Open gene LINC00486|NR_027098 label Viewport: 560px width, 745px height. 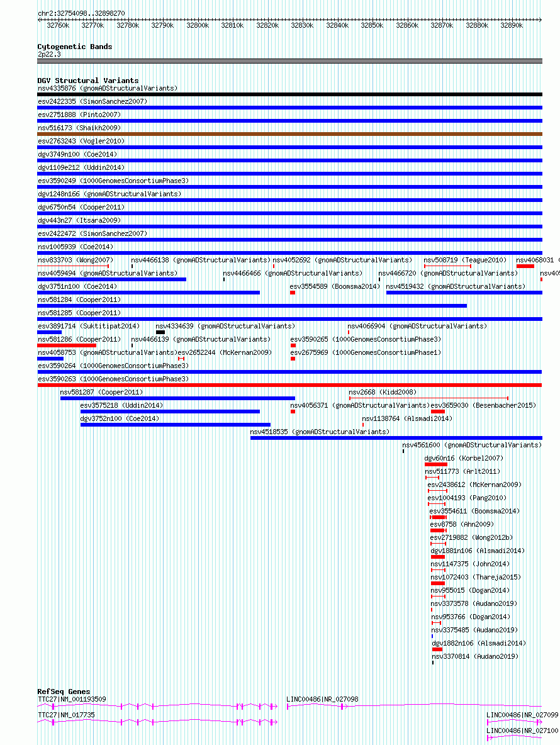point(322,700)
